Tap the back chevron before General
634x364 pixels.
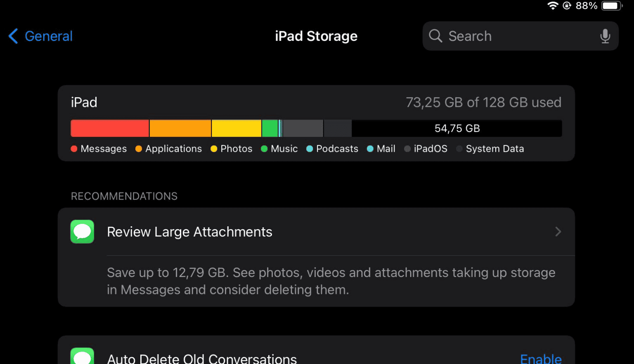point(13,36)
